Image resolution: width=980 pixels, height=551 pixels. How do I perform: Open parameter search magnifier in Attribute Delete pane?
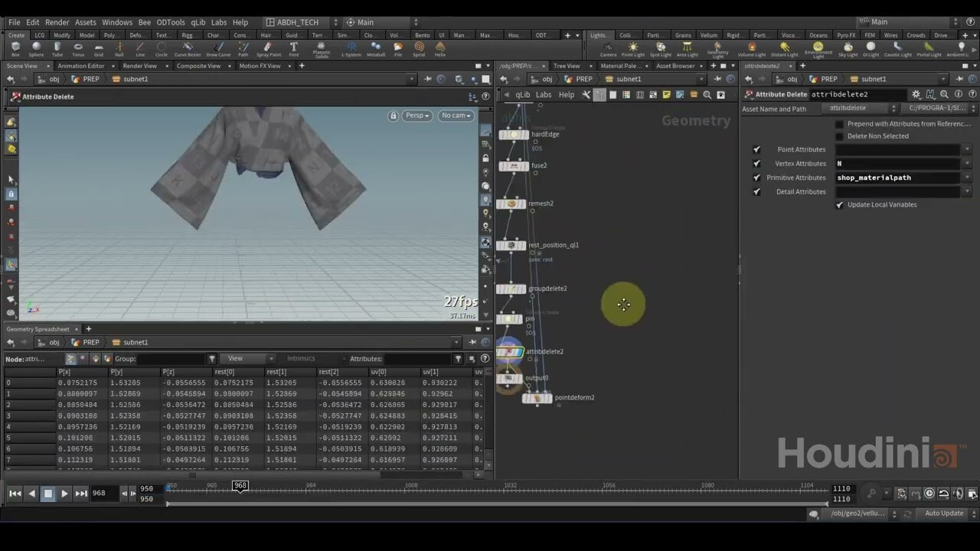click(x=944, y=93)
